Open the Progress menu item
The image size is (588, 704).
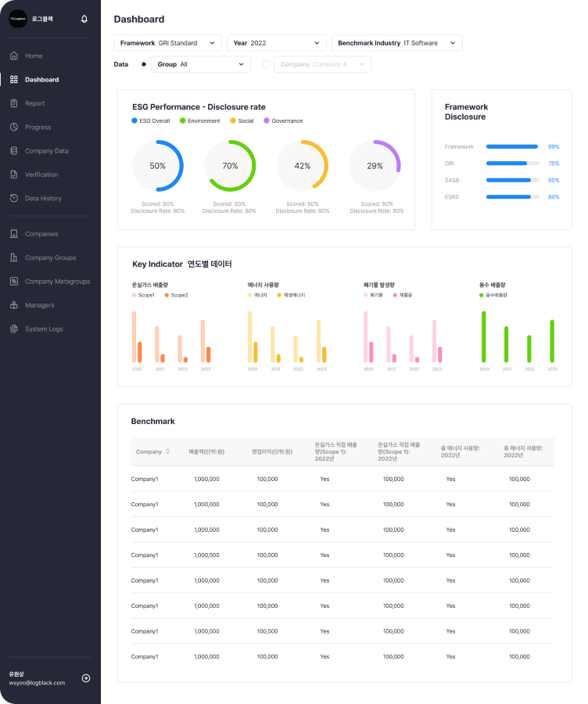point(38,127)
